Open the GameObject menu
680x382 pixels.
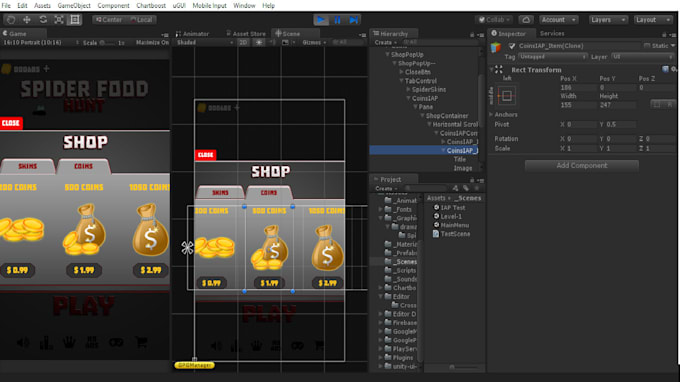click(74, 6)
